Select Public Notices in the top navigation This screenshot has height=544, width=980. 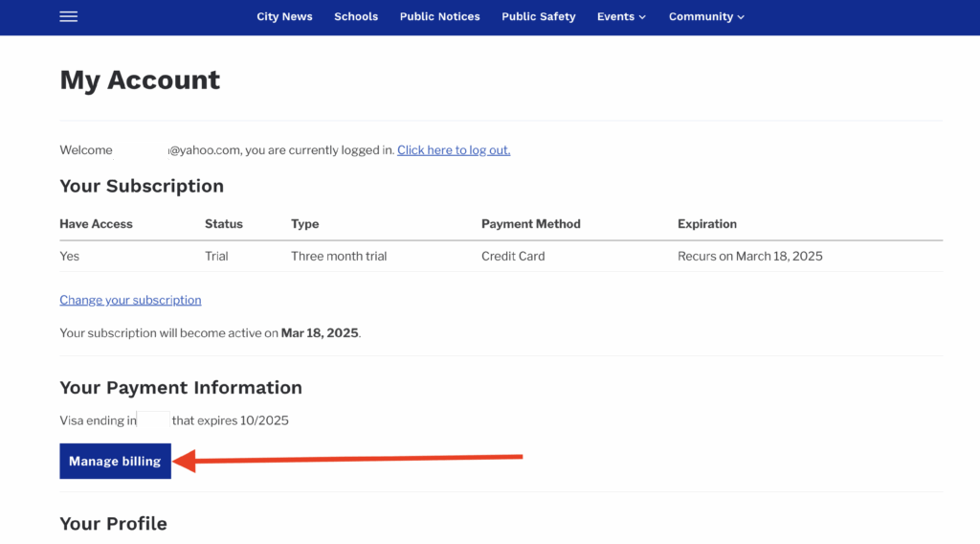pyautogui.click(x=439, y=17)
